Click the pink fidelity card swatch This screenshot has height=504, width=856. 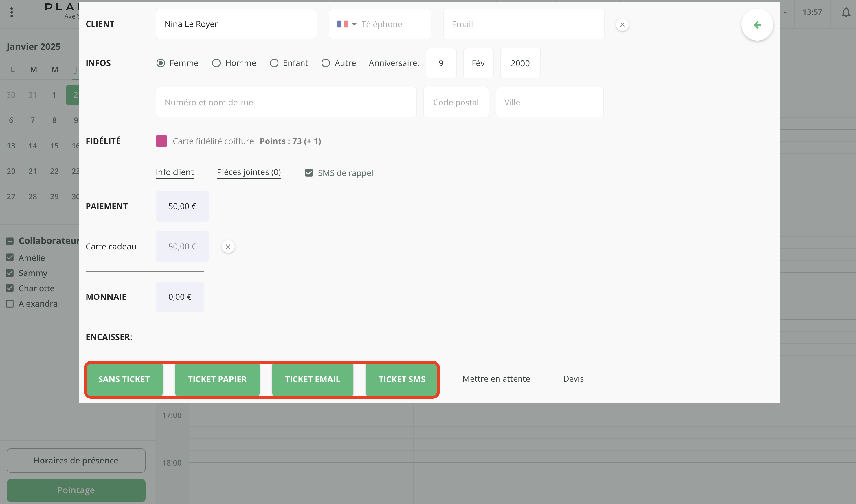(161, 141)
